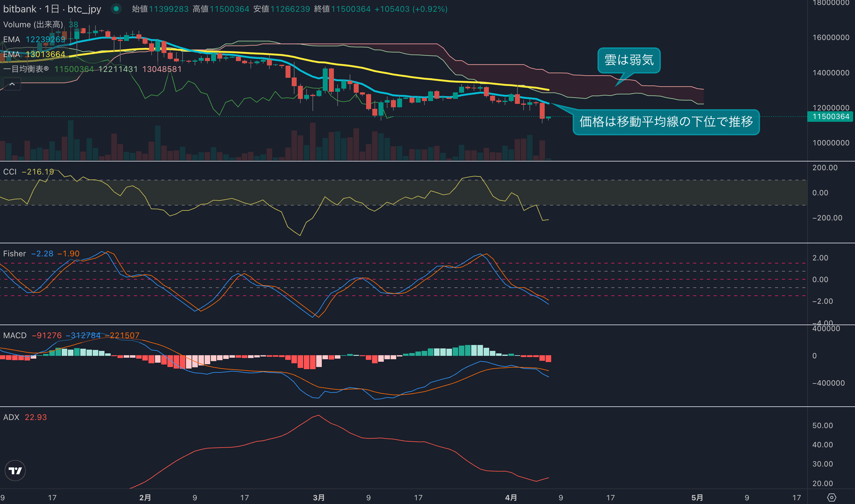Viewport: 855px width, 504px height.
Task: Select the 雲は弱気 callout annotation
Action: point(629,60)
